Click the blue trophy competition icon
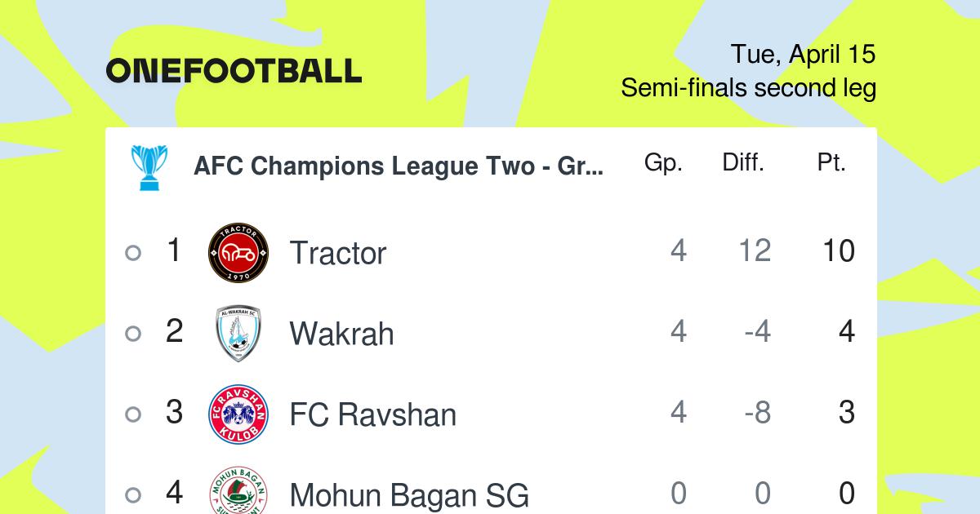980x514 pixels. click(x=149, y=167)
